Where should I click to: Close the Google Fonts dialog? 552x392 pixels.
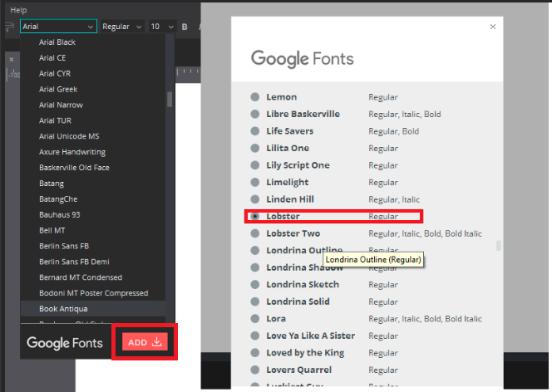pos(493,27)
